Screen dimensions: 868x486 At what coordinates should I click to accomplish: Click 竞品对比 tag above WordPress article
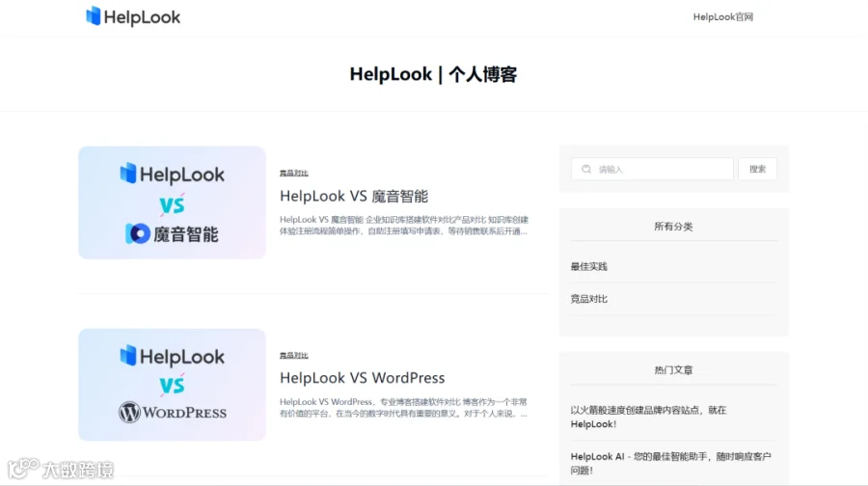(x=294, y=356)
